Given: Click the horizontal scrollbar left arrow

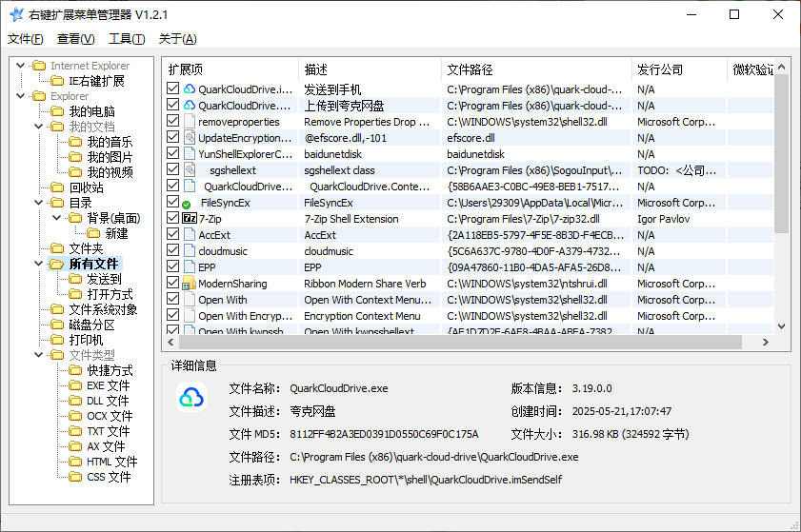Looking at the screenshot, I should coord(170,342).
